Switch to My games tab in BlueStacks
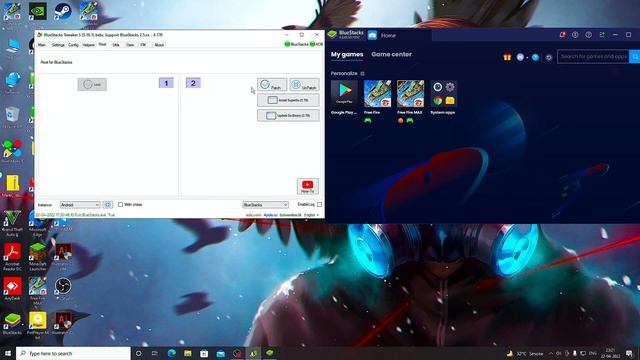 click(347, 54)
